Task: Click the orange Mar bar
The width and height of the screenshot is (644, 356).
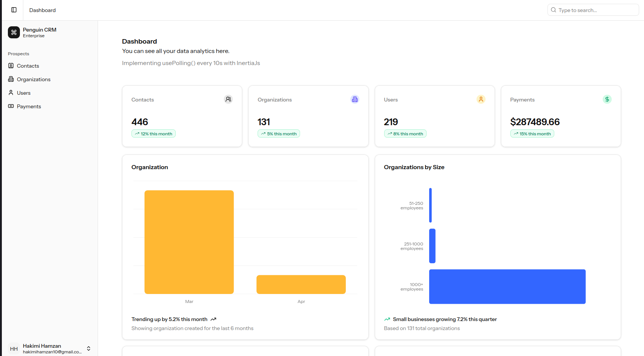Action: click(x=189, y=242)
